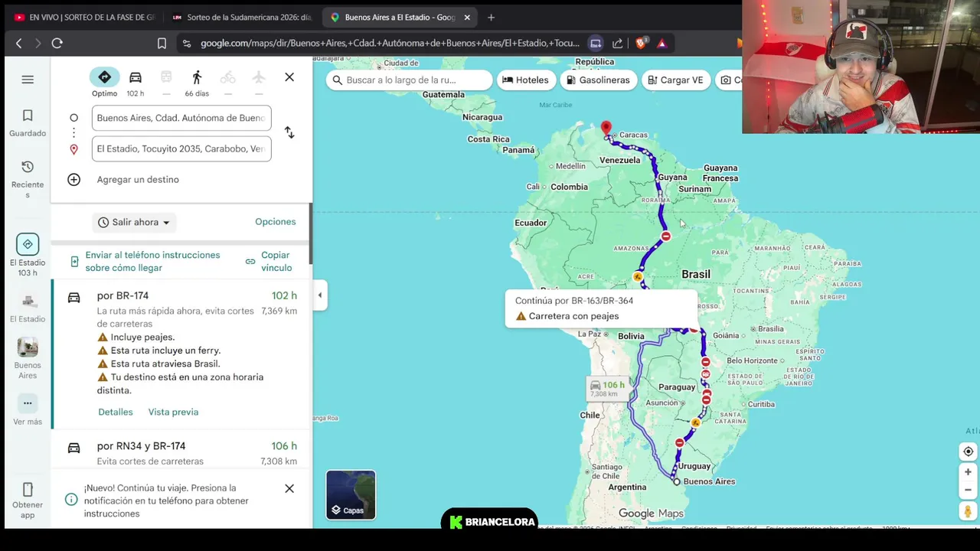Viewport: 980px width, 551px height.
Task: Click the share icon in address bar
Action: [618, 44]
